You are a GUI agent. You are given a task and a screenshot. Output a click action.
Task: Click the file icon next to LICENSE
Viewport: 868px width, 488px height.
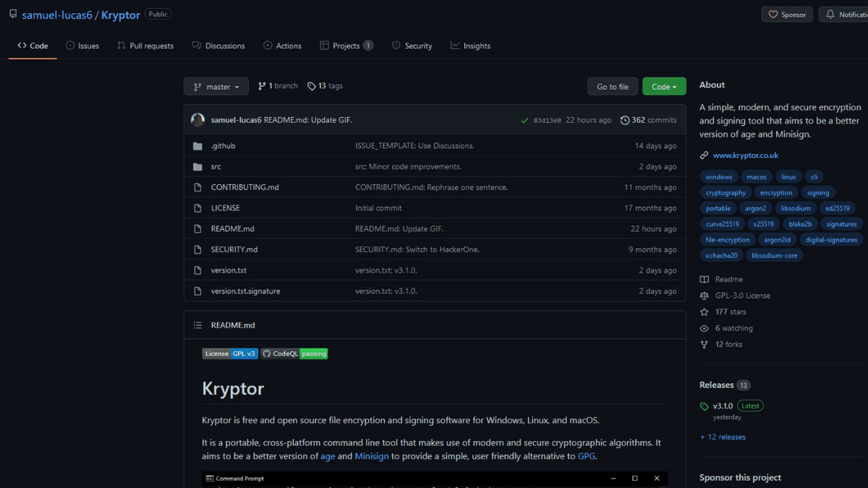(197, 208)
